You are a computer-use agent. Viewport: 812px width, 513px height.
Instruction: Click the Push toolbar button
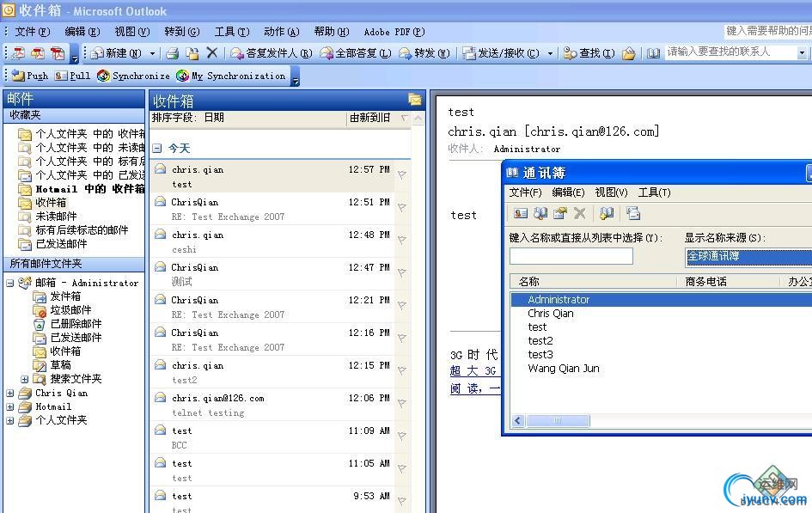[30, 76]
